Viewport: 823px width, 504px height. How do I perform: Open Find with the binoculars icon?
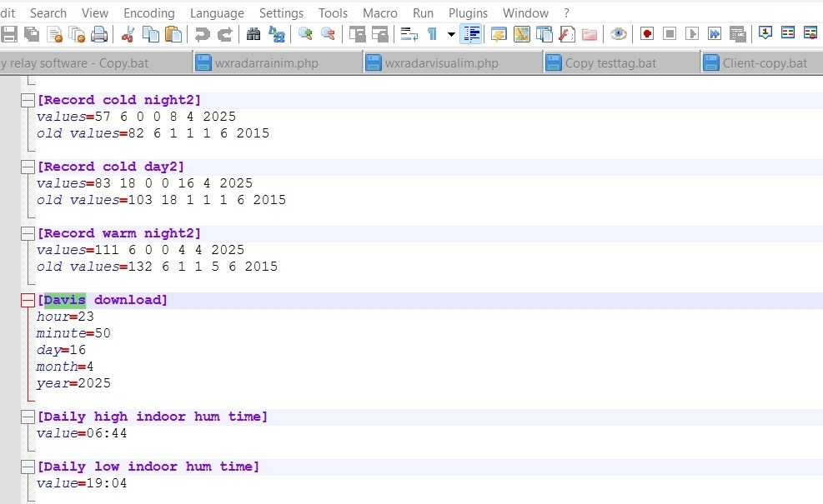(x=253, y=34)
